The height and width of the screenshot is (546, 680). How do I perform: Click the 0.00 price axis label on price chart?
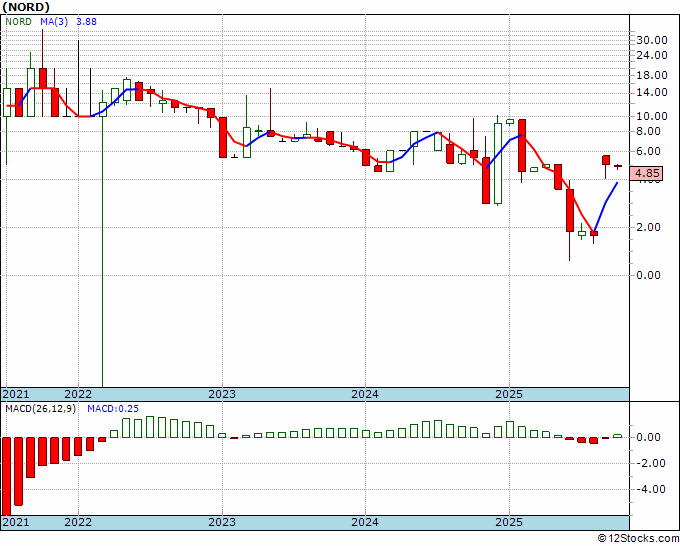(x=648, y=275)
